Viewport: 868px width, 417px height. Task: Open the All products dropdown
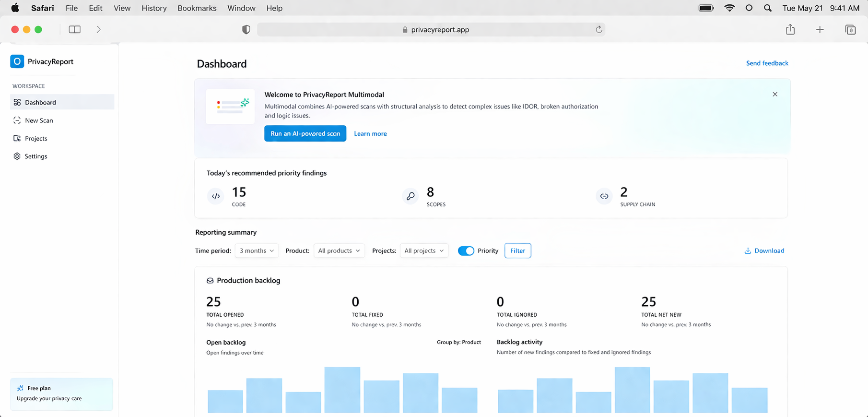[x=339, y=250]
